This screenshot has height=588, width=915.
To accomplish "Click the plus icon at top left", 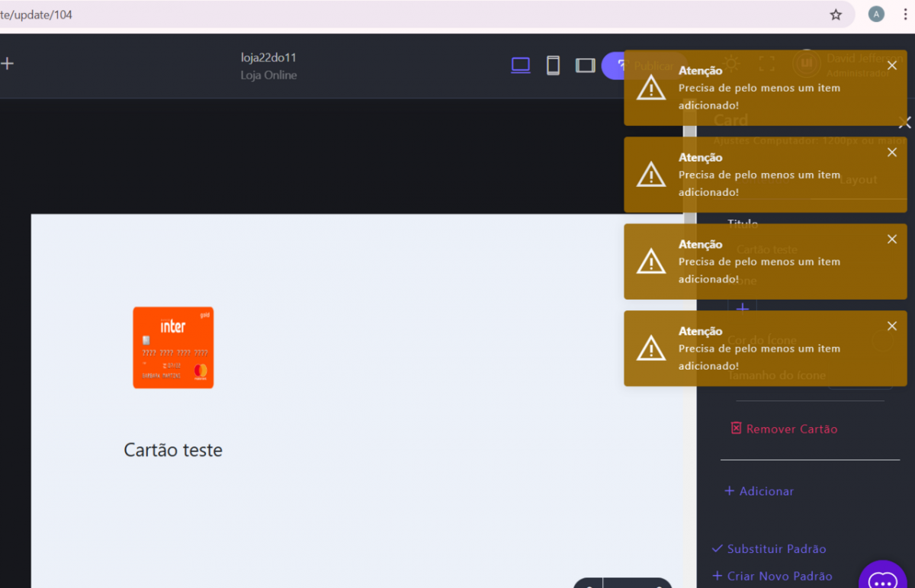I will pos(8,64).
